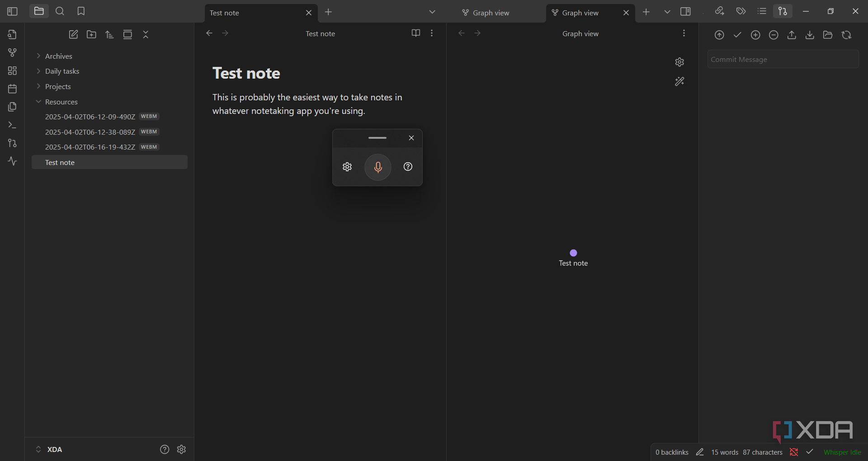Create a new folder

91,34
